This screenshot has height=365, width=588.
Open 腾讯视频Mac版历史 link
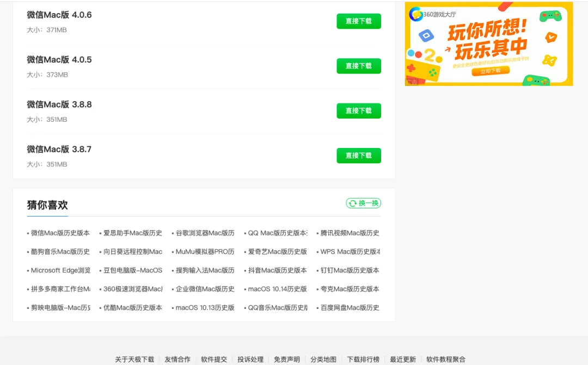click(350, 233)
